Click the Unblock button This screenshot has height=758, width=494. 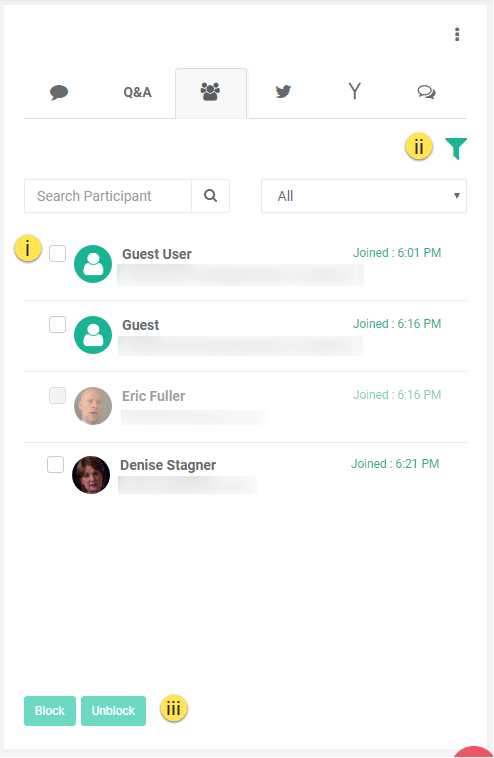pos(114,711)
